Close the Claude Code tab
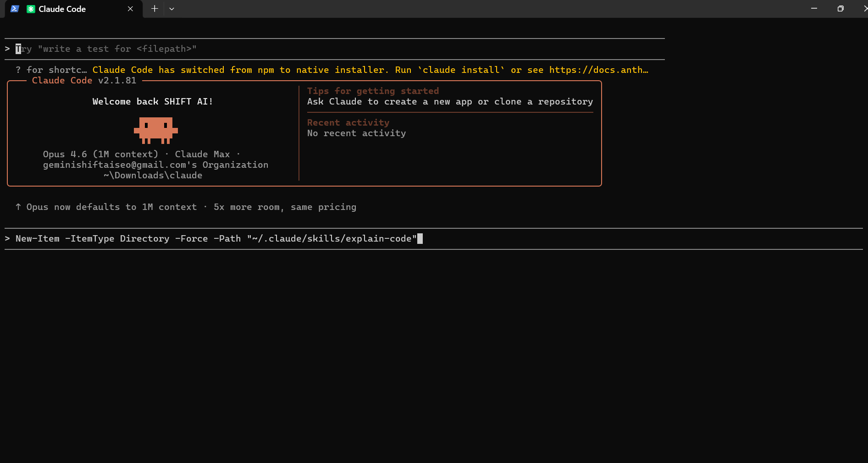The width and height of the screenshot is (868, 463). point(130,9)
